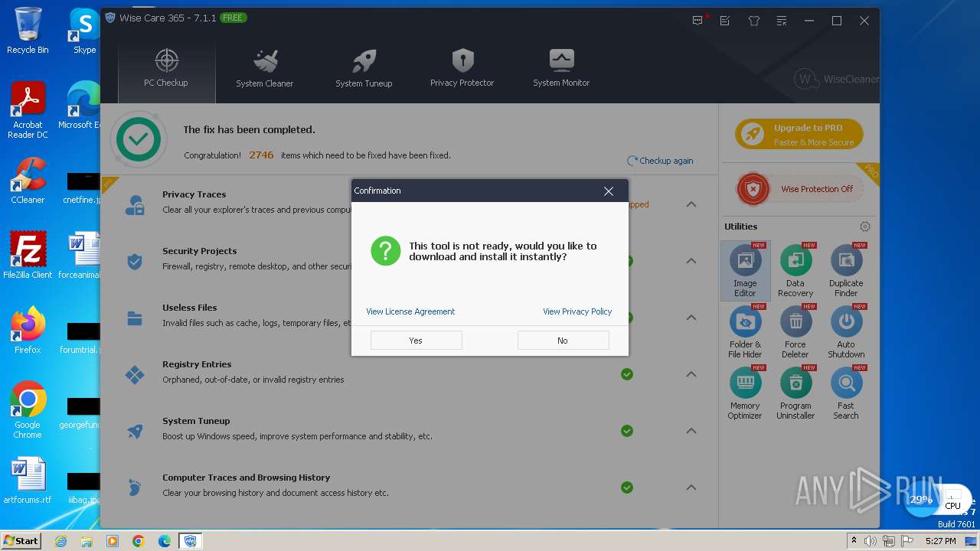This screenshot has height=551, width=980.
Task: Toggle Wise Protection Off switch
Action: (800, 189)
